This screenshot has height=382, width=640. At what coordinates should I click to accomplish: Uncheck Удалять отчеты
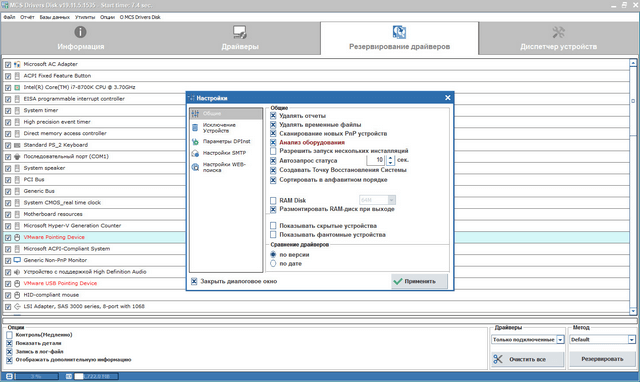point(273,116)
